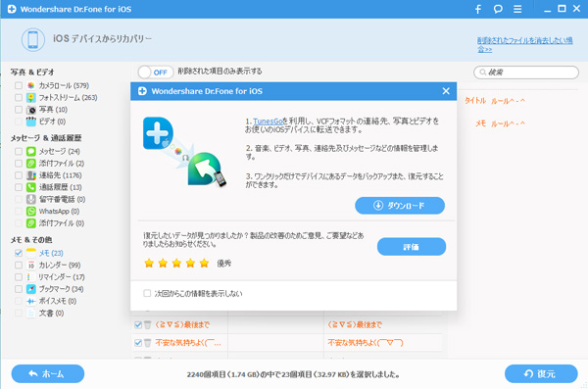Set rating to the first star

pos(149,263)
